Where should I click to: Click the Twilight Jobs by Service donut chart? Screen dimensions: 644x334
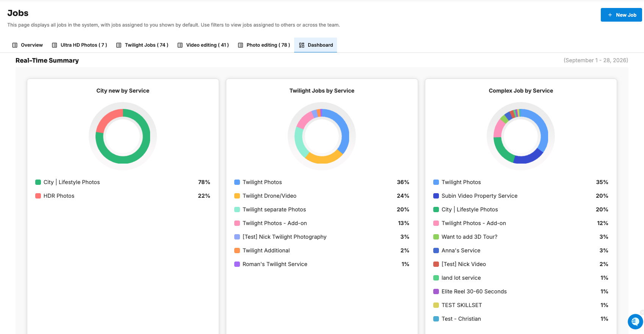click(x=322, y=136)
